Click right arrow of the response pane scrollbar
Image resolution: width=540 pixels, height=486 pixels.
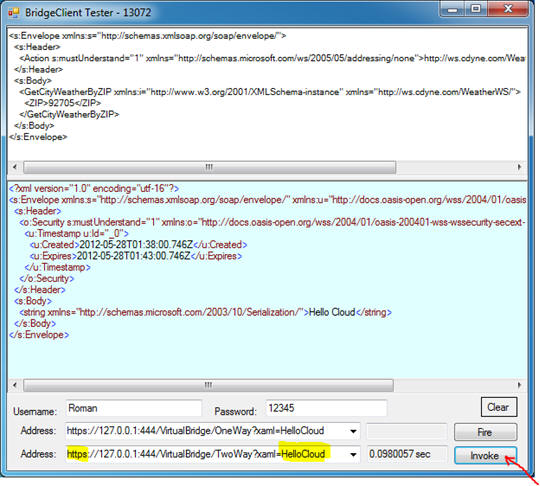pos(519,385)
